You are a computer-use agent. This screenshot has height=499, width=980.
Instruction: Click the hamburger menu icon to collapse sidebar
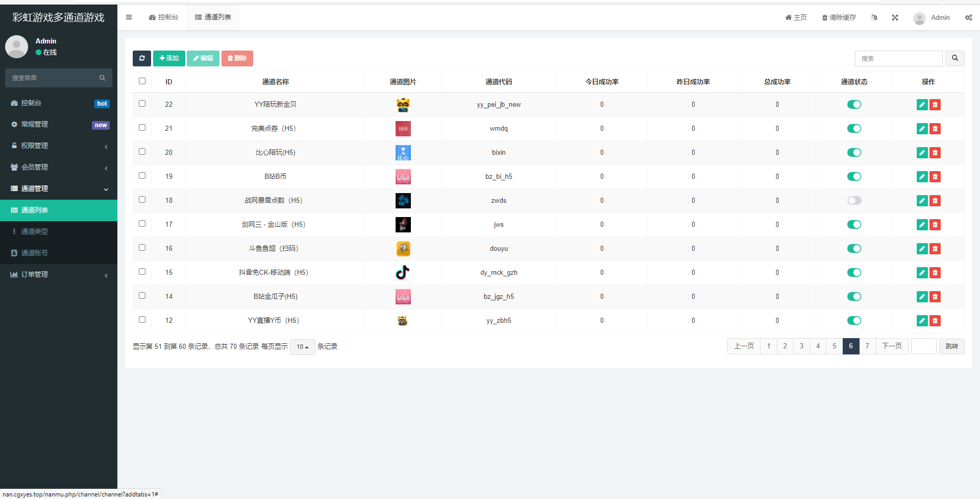click(x=129, y=17)
